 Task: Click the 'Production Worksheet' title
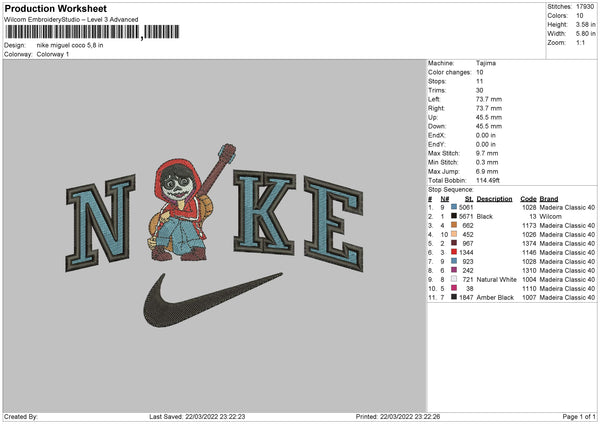pos(55,8)
